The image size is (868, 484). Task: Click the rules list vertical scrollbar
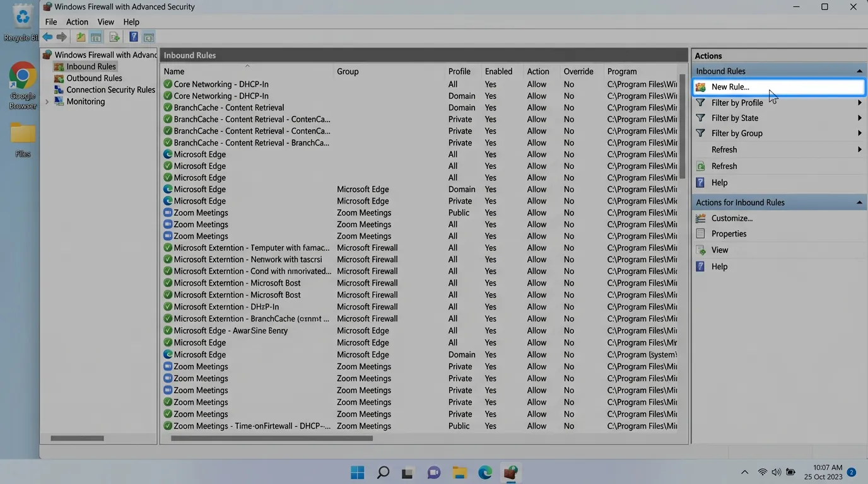683,126
